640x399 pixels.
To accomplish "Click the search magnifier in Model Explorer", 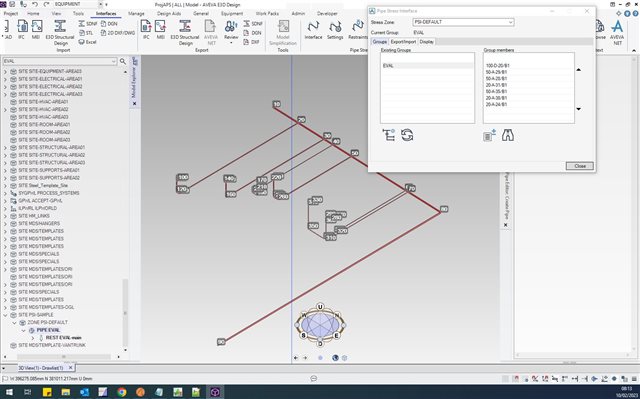I will 122,61.
